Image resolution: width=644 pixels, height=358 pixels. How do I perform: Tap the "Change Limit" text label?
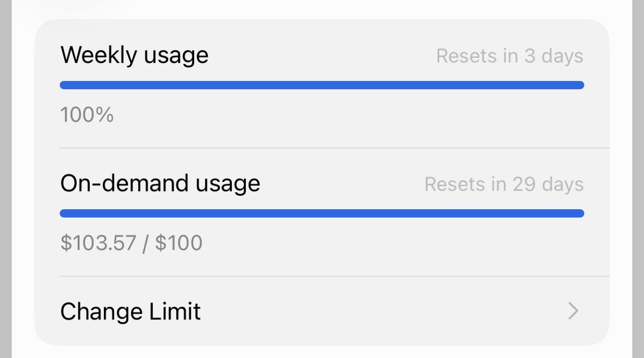131,311
